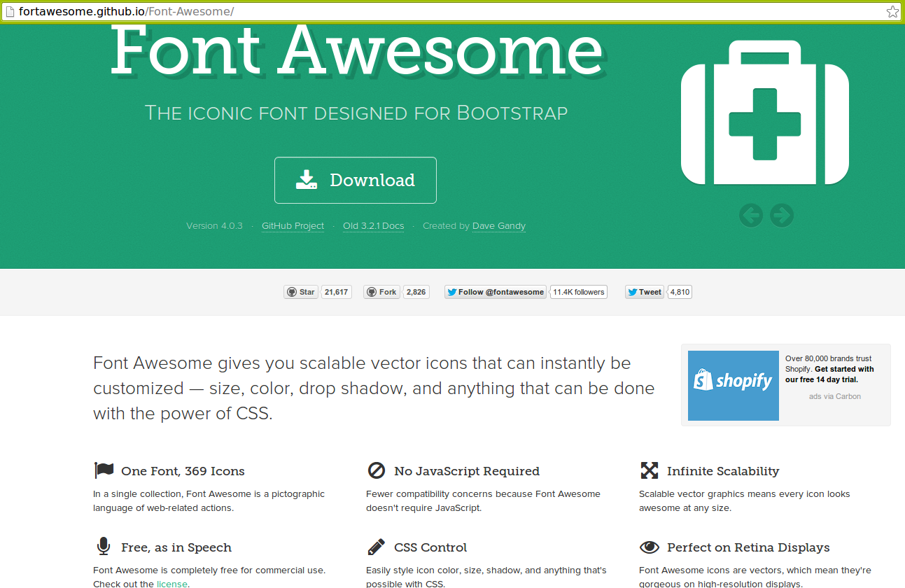Click the large medical kit Font Awesome logo
Viewport: 905px width, 588px height.
coord(764,114)
